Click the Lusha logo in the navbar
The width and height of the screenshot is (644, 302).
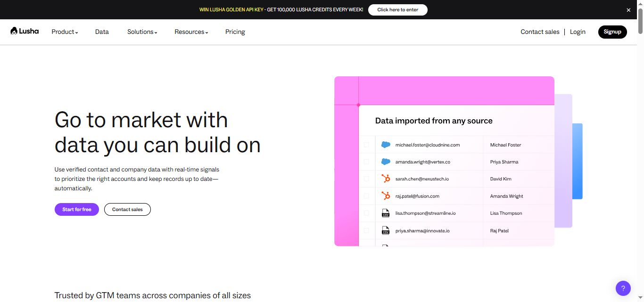pyautogui.click(x=24, y=31)
